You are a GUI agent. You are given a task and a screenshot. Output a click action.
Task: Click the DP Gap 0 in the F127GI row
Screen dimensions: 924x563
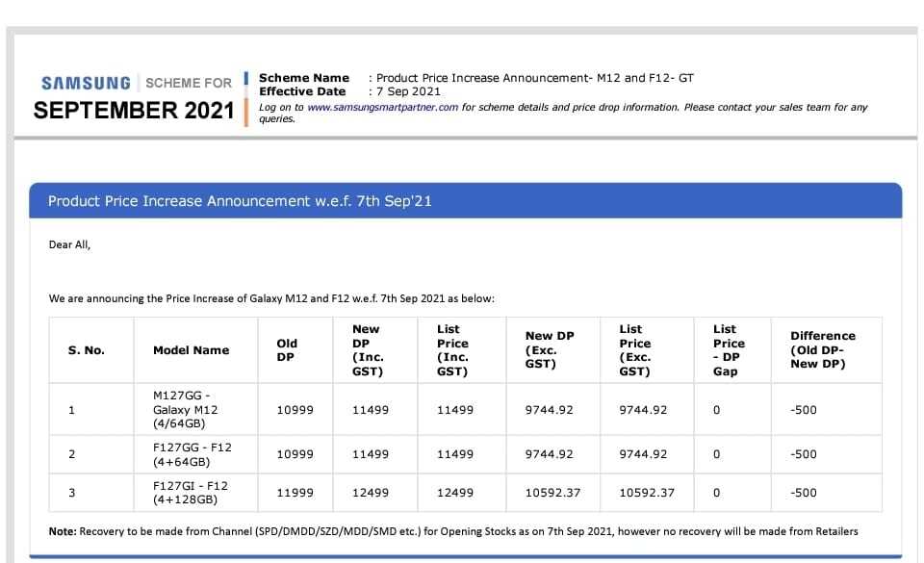716,493
